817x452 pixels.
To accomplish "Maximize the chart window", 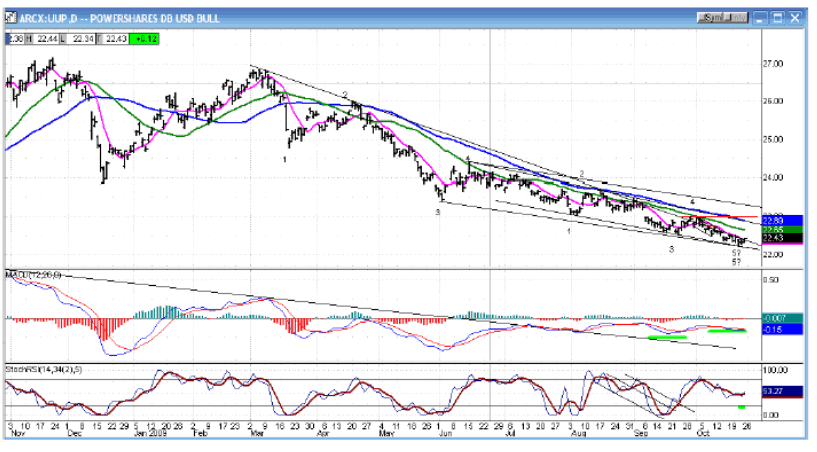I will (x=777, y=19).
